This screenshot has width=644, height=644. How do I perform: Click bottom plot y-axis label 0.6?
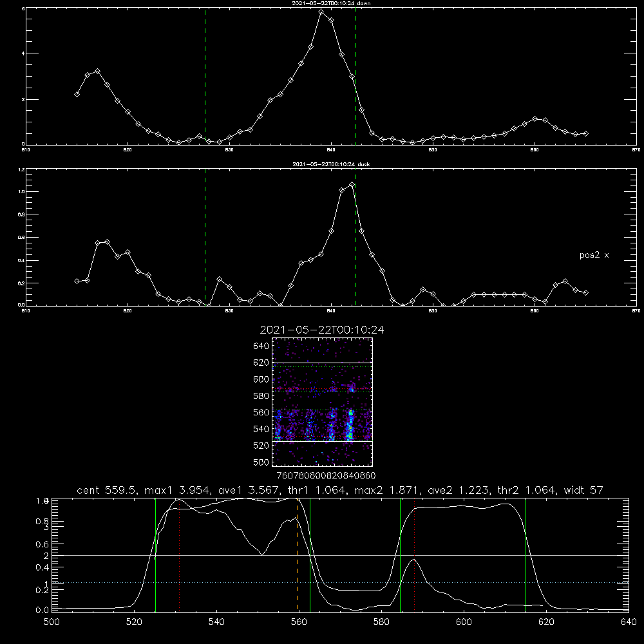point(42,544)
